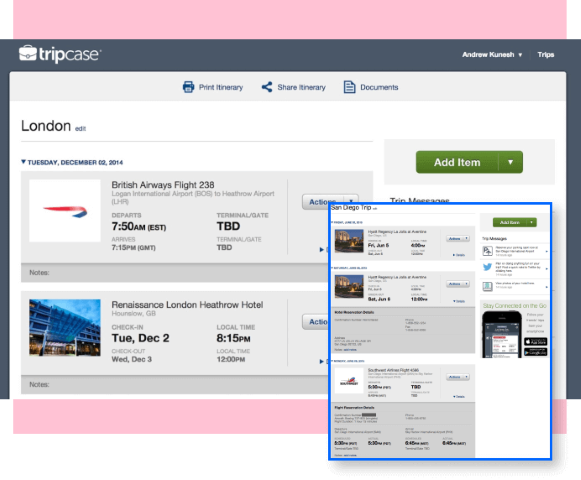Click the British Airways logo thumbnail

65,211
